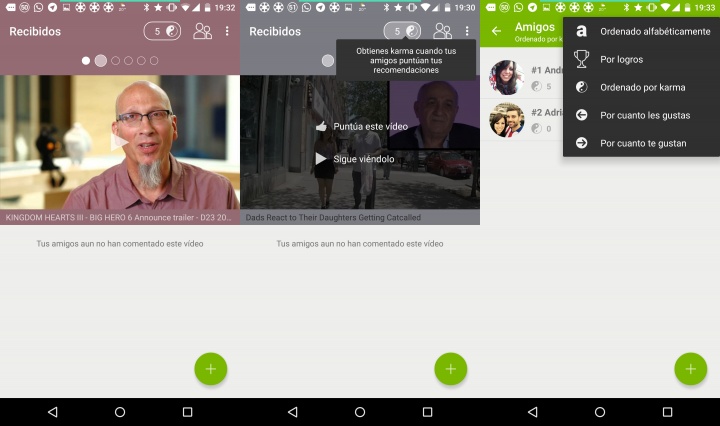The image size is (720, 426).
Task: Open profile photo of friend #1
Action: point(506,78)
